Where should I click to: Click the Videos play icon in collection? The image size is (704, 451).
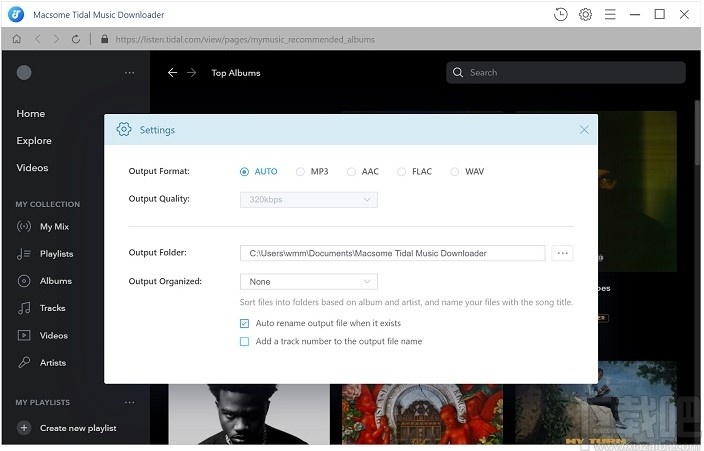tap(24, 335)
